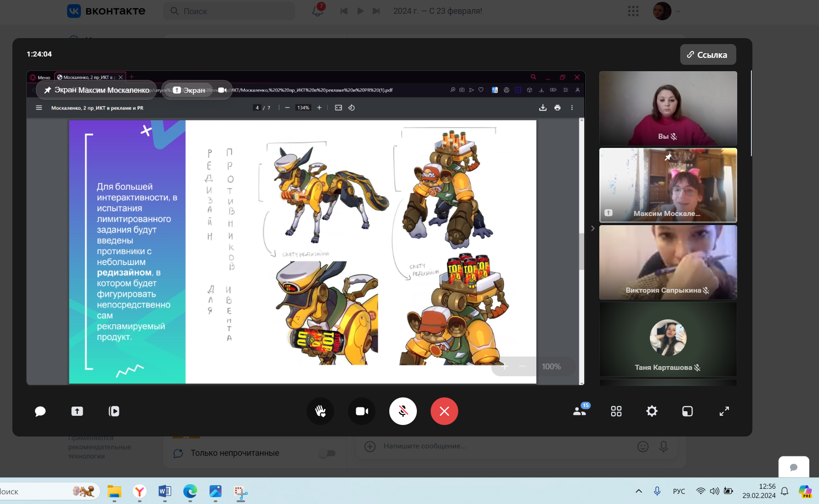Open Yandex Browser from the taskbar

pyautogui.click(x=140, y=492)
